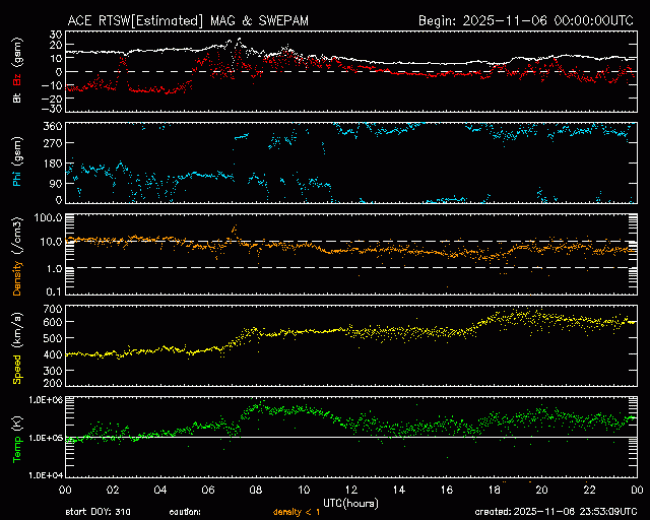650x520 pixels.
Task: Click the '12' hour tick label
Action: [351, 490]
